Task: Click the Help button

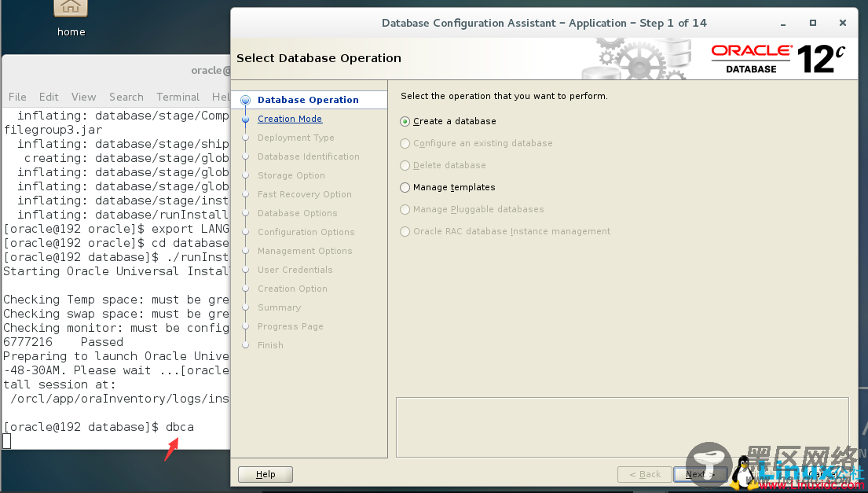Action: coord(266,474)
